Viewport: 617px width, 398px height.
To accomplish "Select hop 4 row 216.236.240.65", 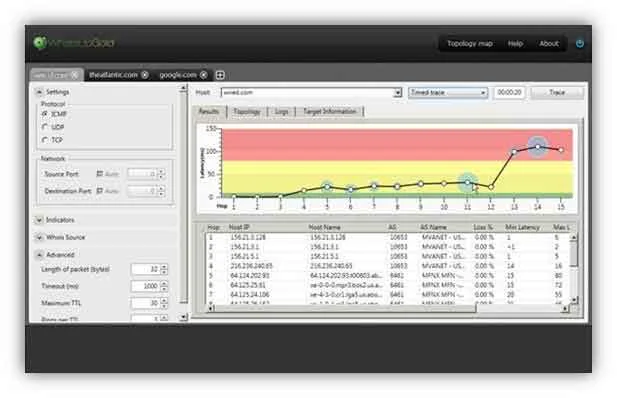I will 388,266.
